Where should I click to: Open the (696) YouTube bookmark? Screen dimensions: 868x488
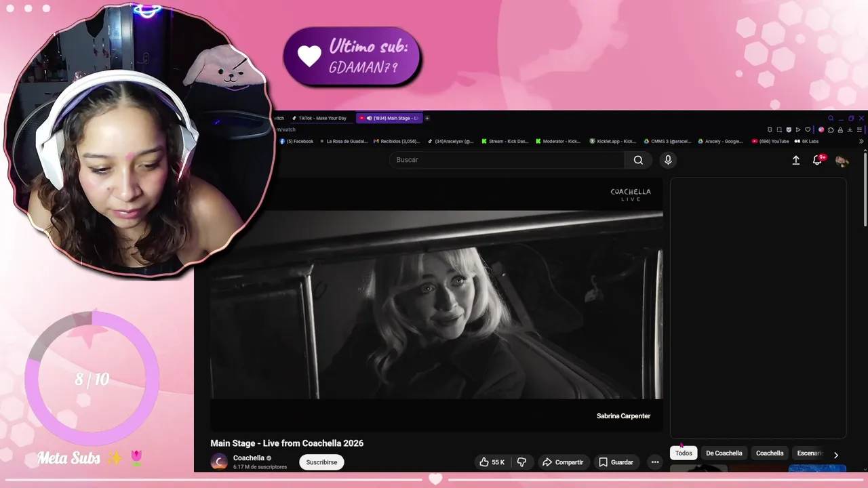coord(770,142)
